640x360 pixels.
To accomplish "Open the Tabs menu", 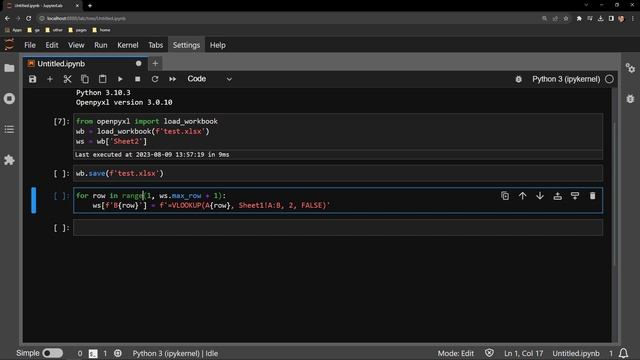I will [x=156, y=45].
